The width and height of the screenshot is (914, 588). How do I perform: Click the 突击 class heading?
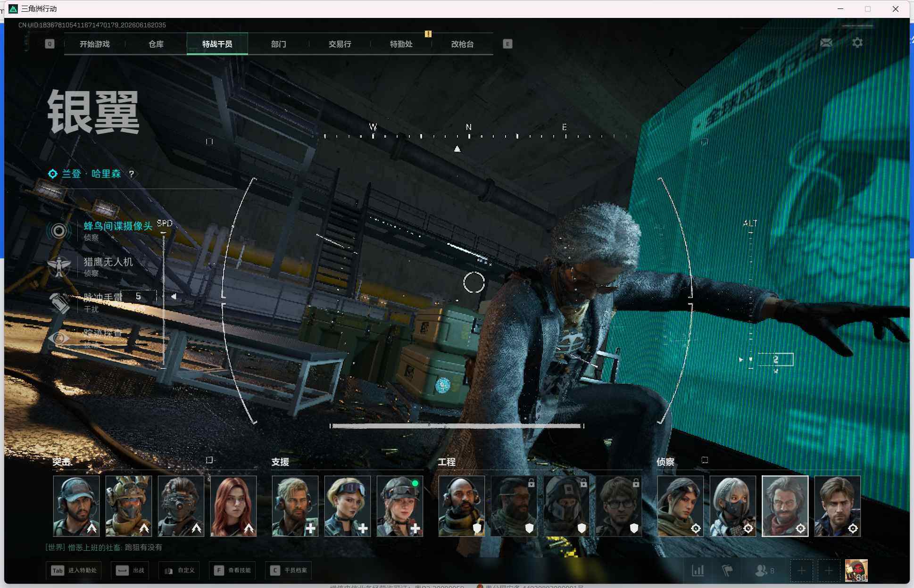click(62, 462)
